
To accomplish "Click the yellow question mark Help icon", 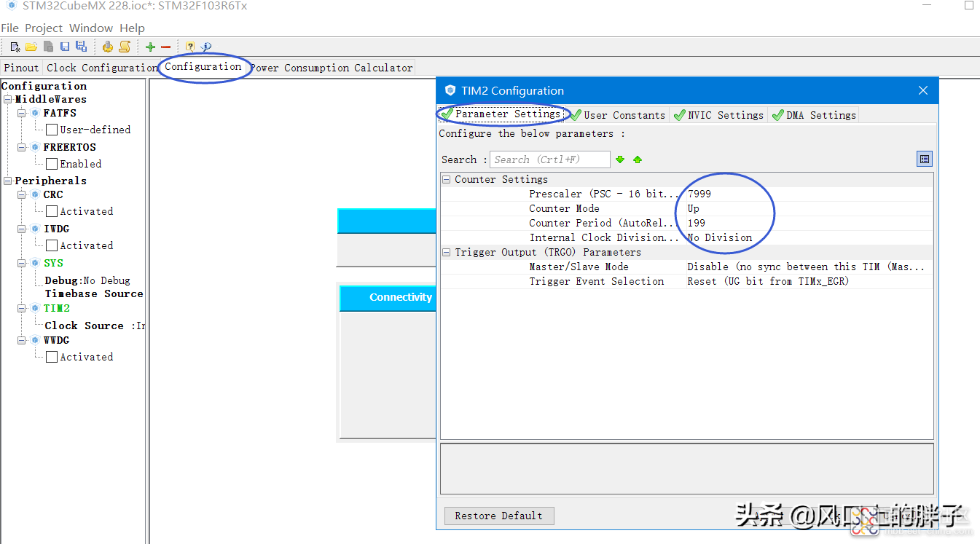I will (190, 47).
